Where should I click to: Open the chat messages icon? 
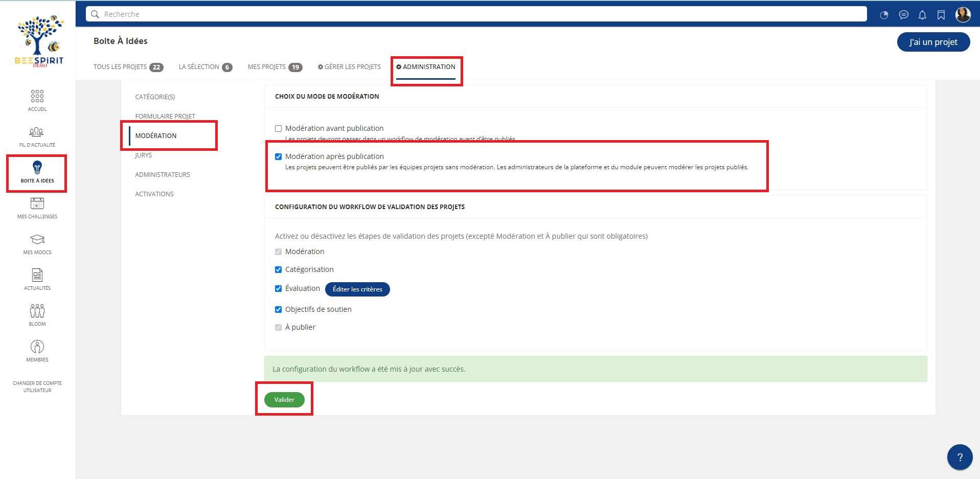[x=903, y=15]
